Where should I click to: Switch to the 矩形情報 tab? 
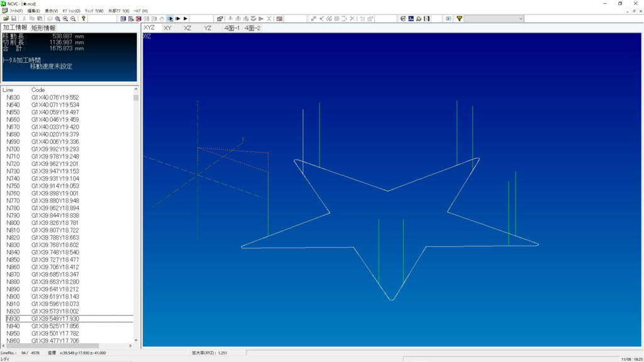pos(43,28)
